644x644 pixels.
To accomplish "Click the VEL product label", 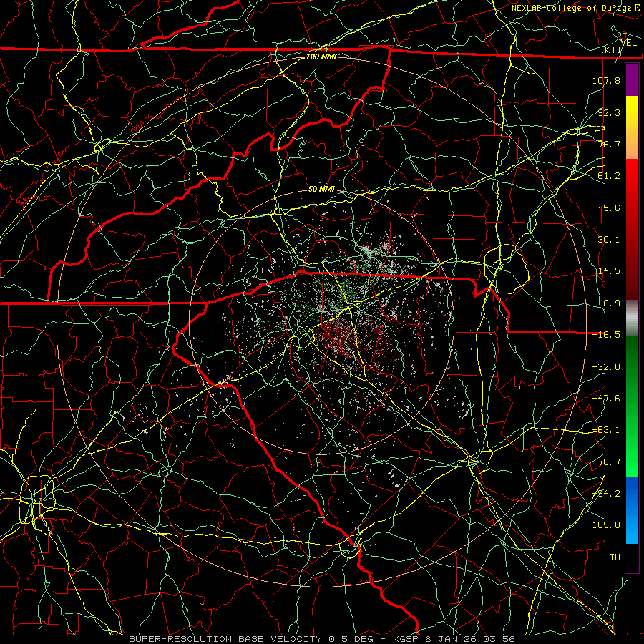I will [x=629, y=42].
